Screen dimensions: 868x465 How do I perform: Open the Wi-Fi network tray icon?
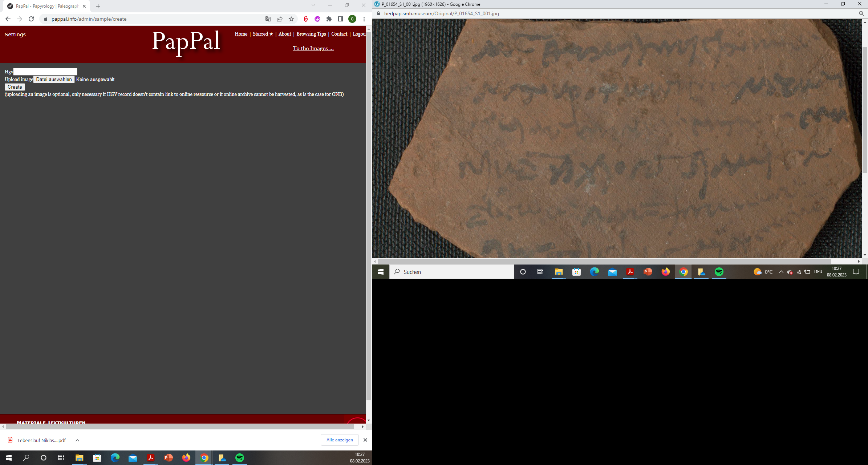point(799,272)
